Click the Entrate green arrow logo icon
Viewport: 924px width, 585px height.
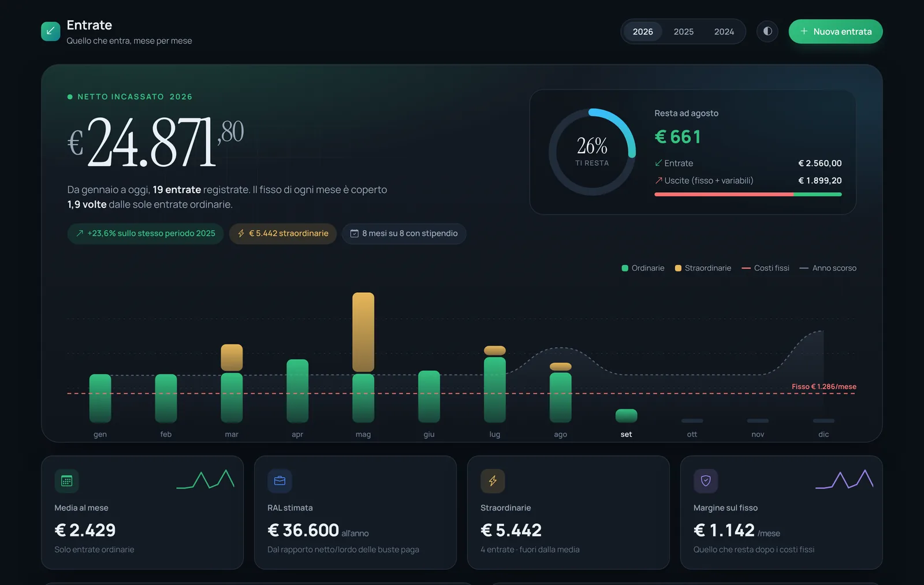51,31
